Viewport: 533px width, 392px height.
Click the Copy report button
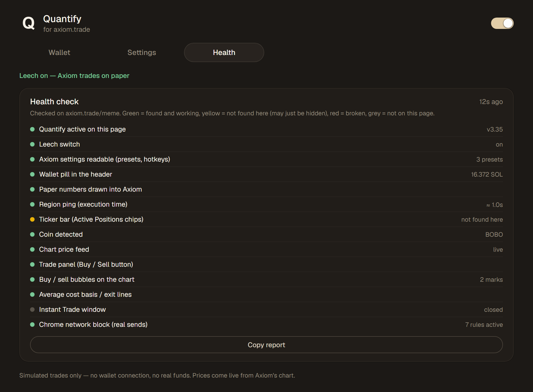coord(266,345)
